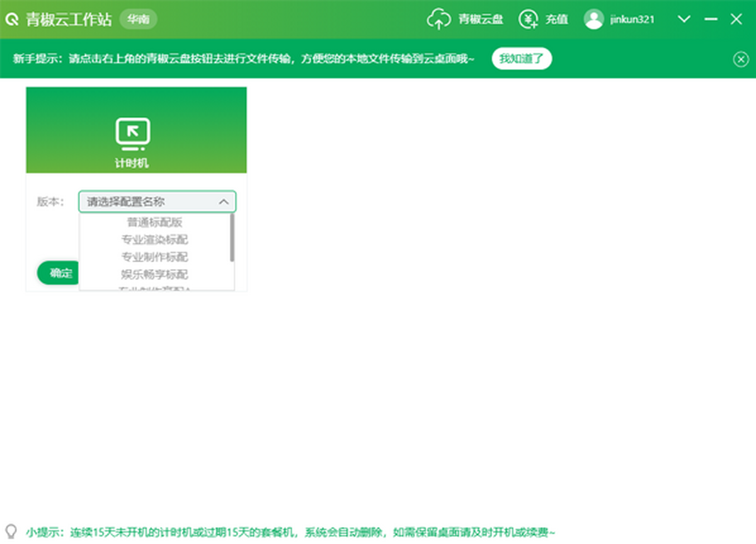The image size is (756, 544).
Task: Select the 娱乐畅享标配 configuration
Action: point(154,274)
